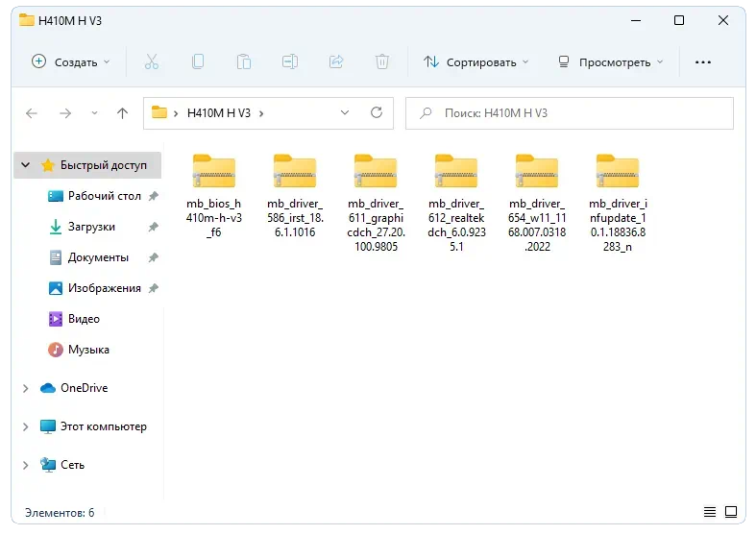Expand the OneDrive tree node
Image resolution: width=756 pixels, height=535 pixels.
tap(26, 388)
